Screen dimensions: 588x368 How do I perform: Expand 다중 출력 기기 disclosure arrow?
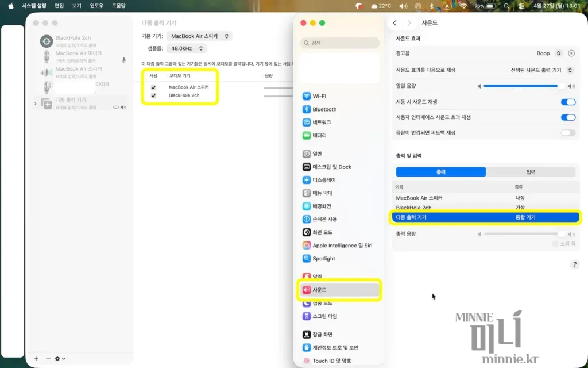pyautogui.click(x=35, y=103)
